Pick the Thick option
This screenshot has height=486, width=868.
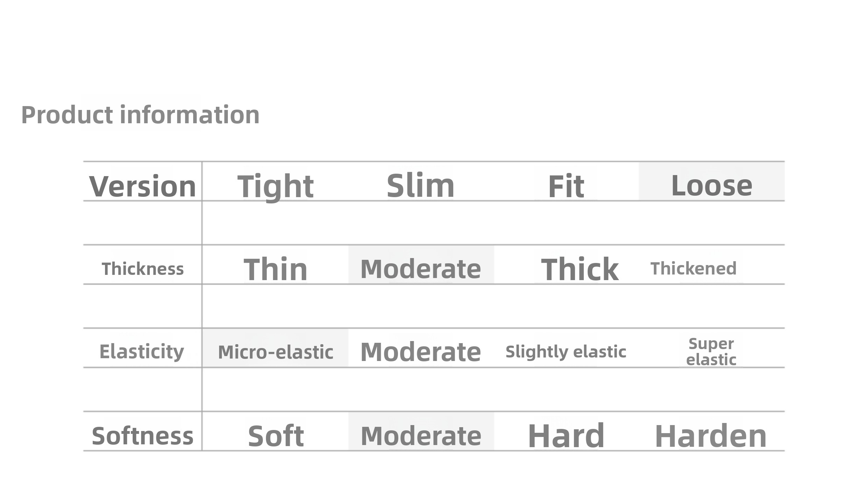click(x=580, y=269)
